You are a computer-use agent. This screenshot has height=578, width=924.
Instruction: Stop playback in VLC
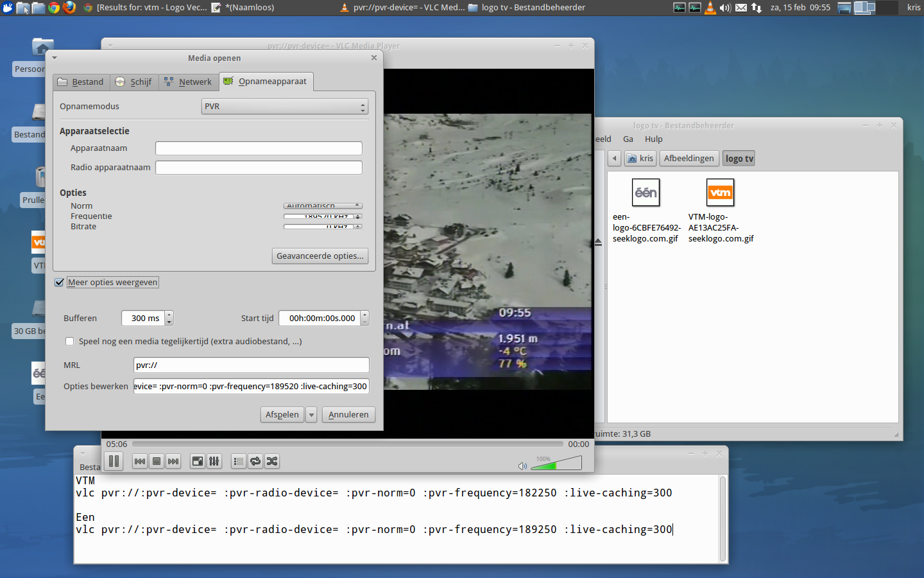(x=157, y=461)
